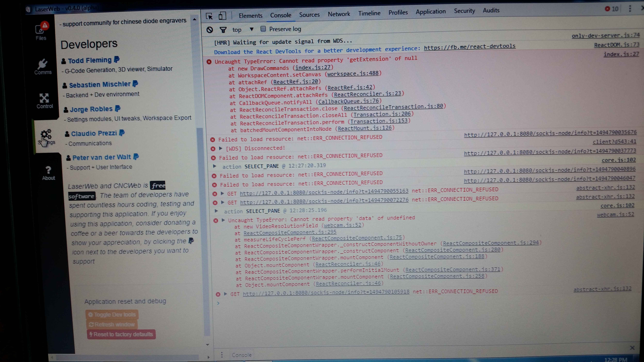
Task: Click CallbackQueue.js:76 stack trace link
Action: pos(349,101)
